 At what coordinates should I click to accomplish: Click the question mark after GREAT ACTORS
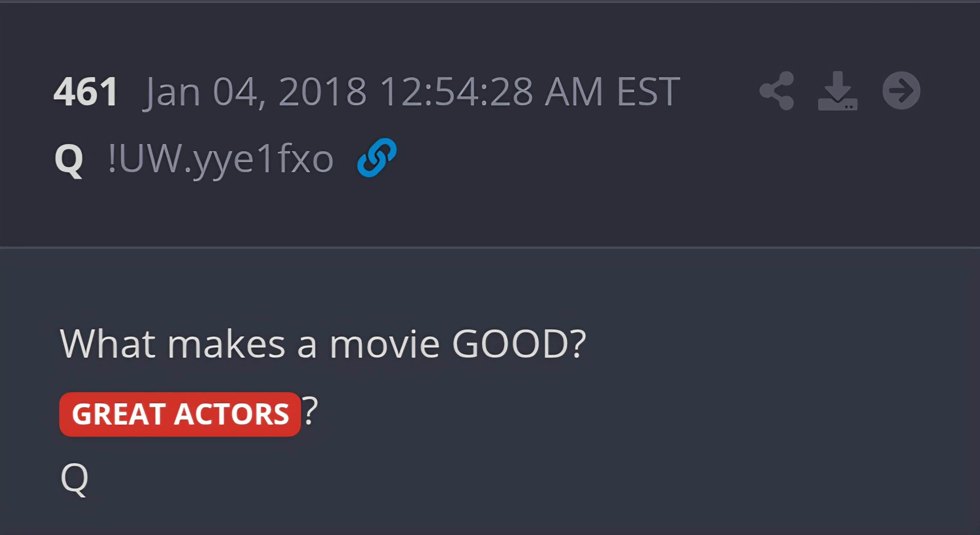click(x=310, y=411)
